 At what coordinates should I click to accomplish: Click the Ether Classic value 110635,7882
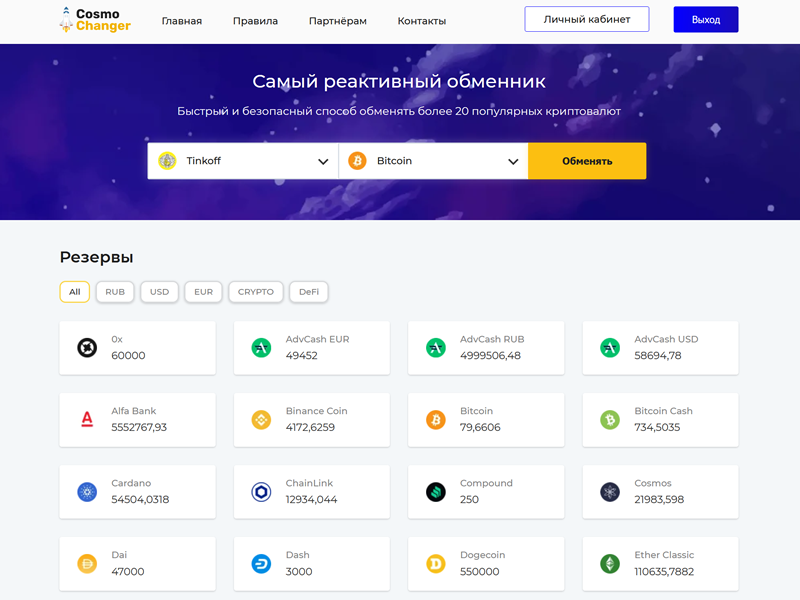pyautogui.click(x=664, y=572)
